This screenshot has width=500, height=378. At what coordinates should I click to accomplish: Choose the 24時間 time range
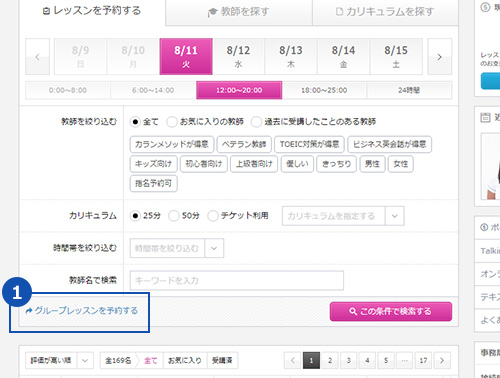coord(409,90)
